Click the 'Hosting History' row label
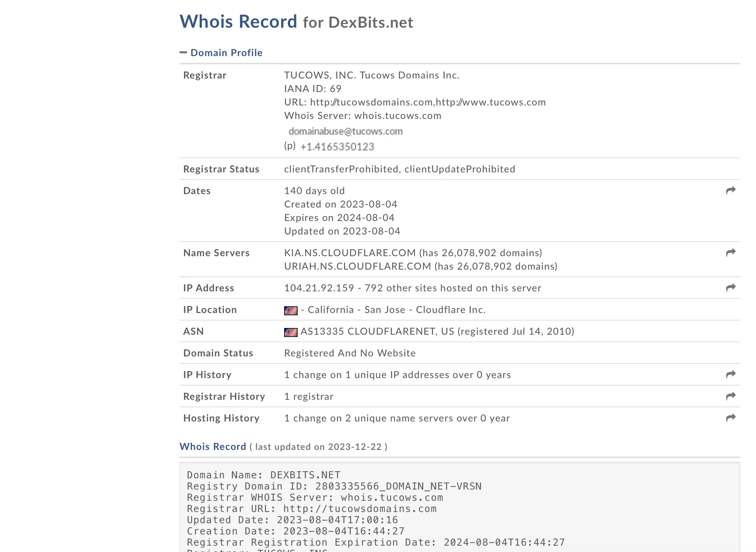The width and height of the screenshot is (756, 552). (221, 418)
